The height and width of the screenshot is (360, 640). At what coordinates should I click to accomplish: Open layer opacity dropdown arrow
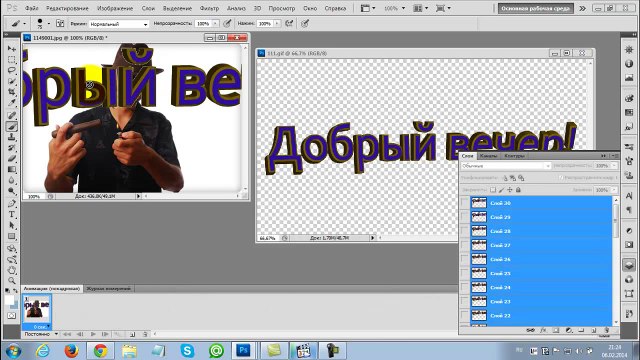click(613, 166)
